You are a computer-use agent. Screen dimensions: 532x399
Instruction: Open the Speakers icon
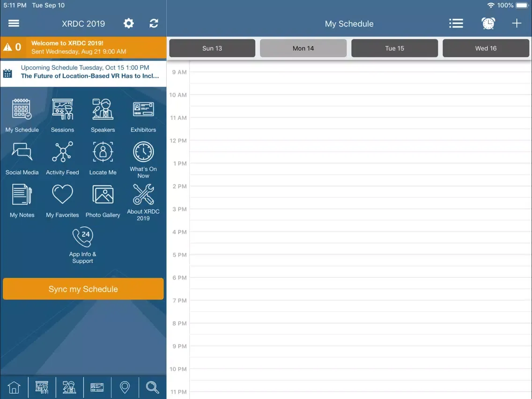click(x=103, y=115)
